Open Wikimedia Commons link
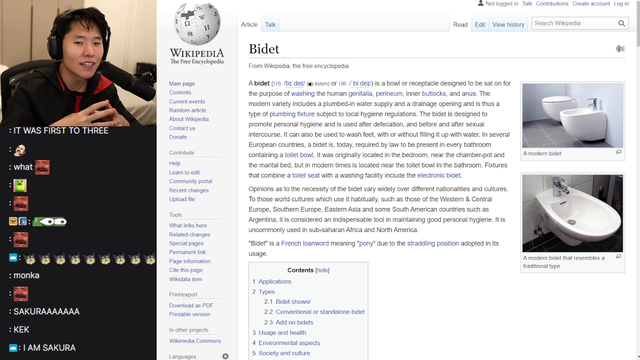The image size is (640, 360). pos(195,341)
